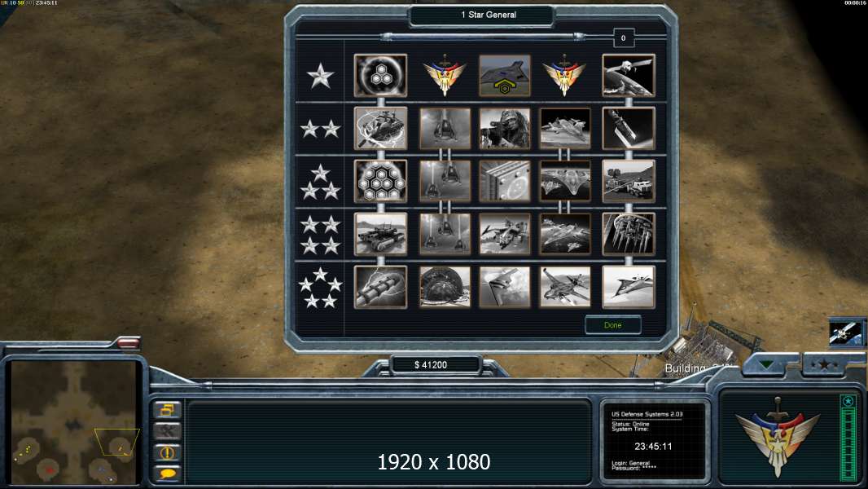
Task: Choose the sniper soldier upgrade icon
Action: 504,129
